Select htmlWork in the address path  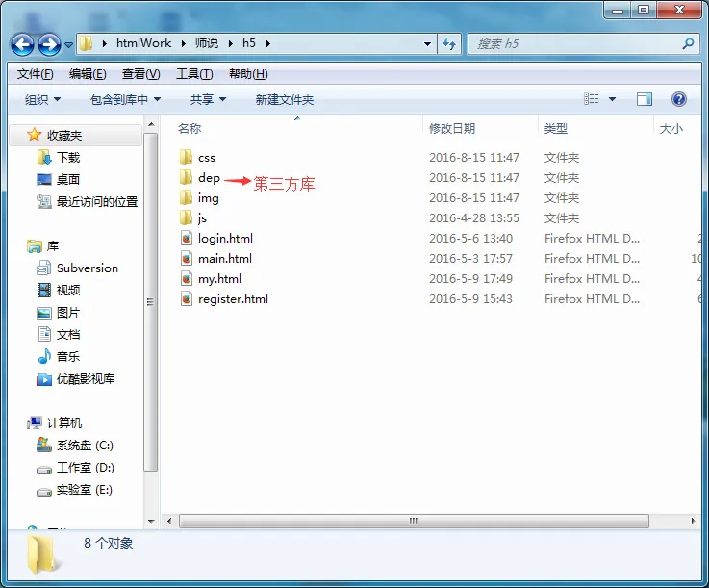pyautogui.click(x=143, y=43)
